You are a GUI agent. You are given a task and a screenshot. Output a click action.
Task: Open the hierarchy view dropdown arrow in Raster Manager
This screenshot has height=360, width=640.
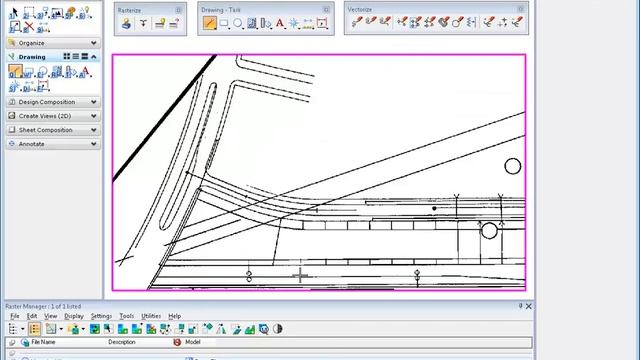[x=22, y=329]
